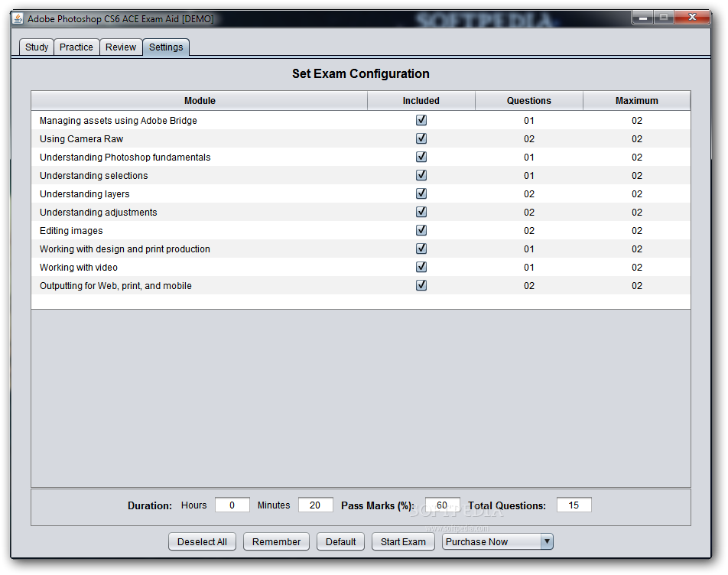Toggle Understanding adjustments included checkbox
The height and width of the screenshot is (575, 728).
(421, 212)
